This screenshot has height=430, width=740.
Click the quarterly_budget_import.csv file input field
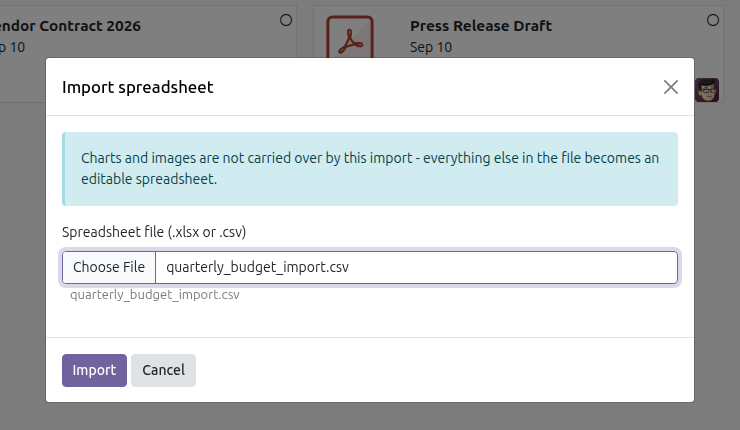point(370,268)
